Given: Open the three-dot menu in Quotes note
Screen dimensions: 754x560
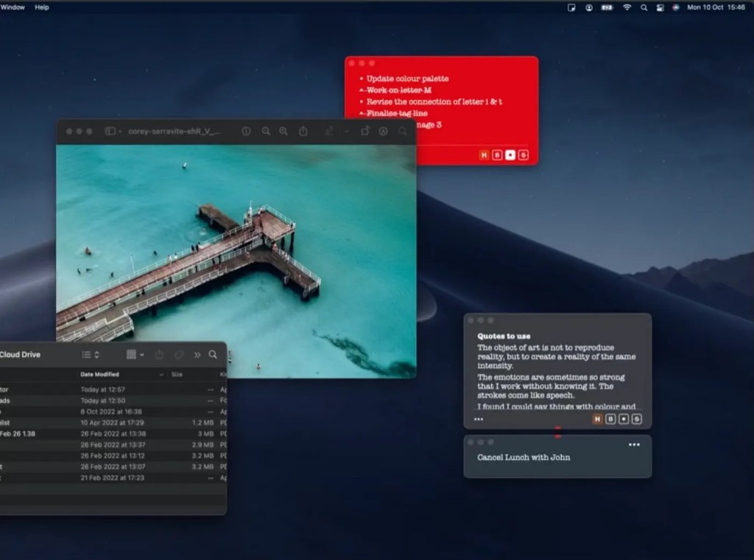Looking at the screenshot, I should pyautogui.click(x=479, y=419).
